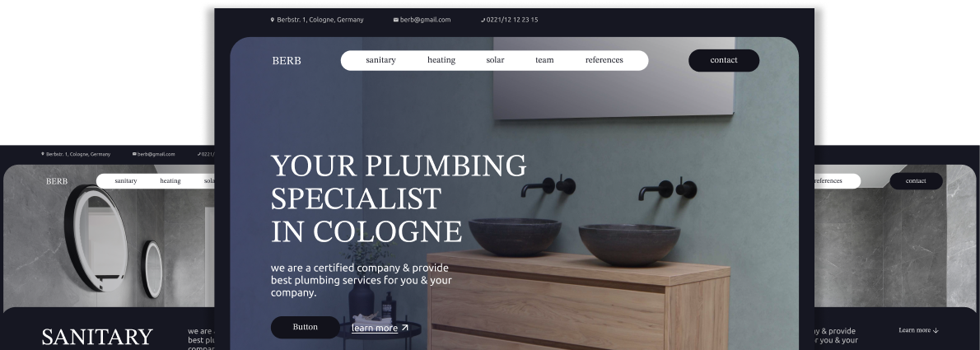Open the sanitary menu item in center navigation
Screen dimensions: 980x350
(380, 60)
